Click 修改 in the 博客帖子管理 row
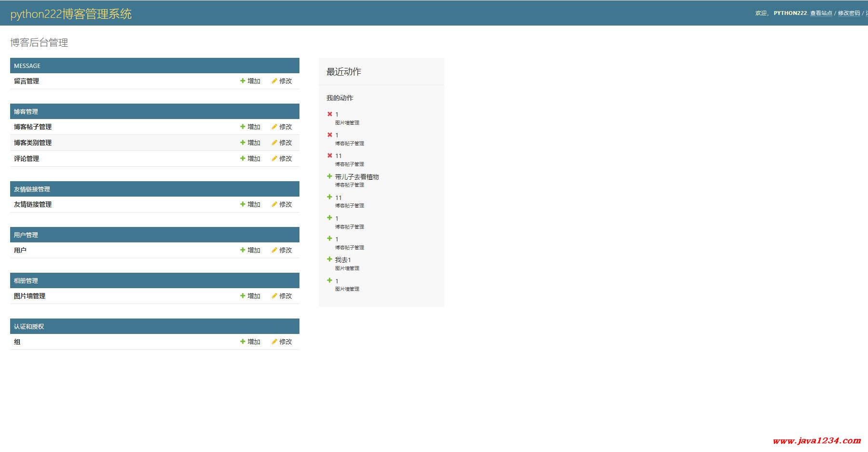Screen dimensions: 868x452 tap(282, 127)
